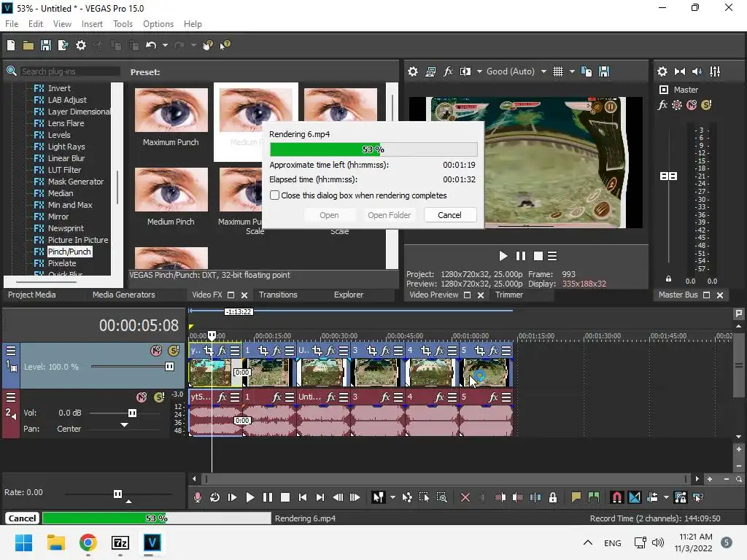Viewport: 747px width, 560px height.
Task: Toggle Loop Playback icon
Action: (x=215, y=497)
